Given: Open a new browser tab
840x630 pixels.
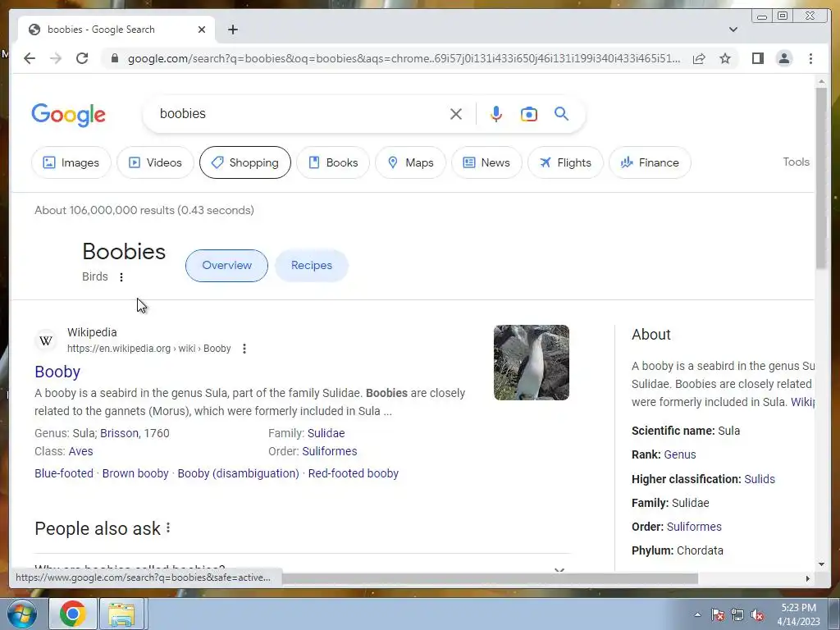Looking at the screenshot, I should point(232,30).
